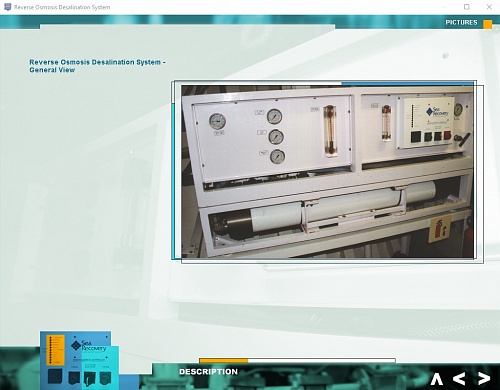The image size is (500, 390).
Task: Click the large left pressure gauge in photo
Action: 217,121
